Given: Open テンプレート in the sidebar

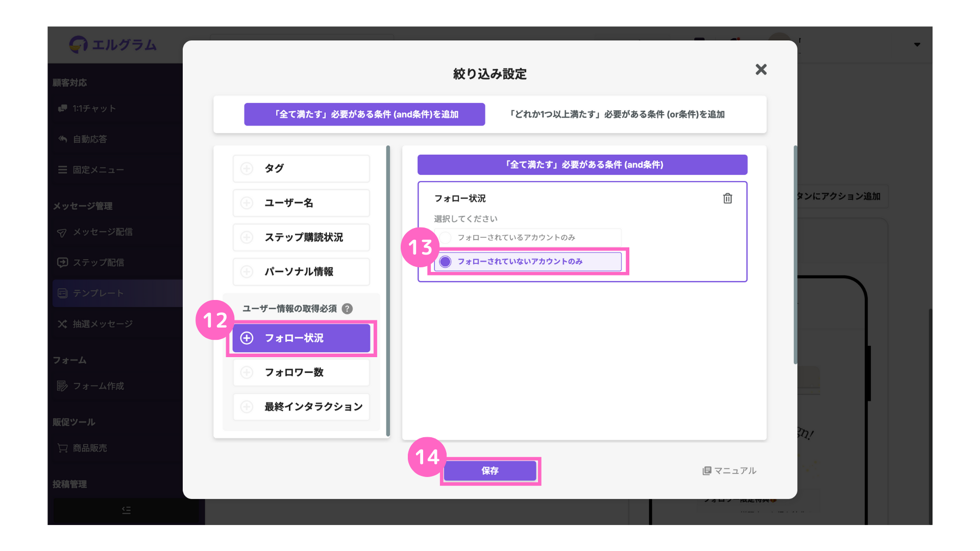Looking at the screenshot, I should [117, 293].
